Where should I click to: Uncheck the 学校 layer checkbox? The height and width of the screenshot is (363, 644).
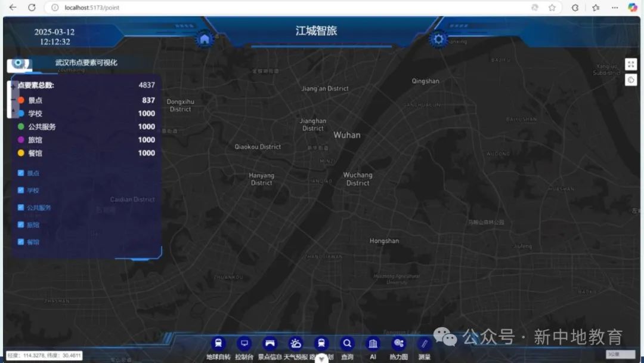click(20, 190)
